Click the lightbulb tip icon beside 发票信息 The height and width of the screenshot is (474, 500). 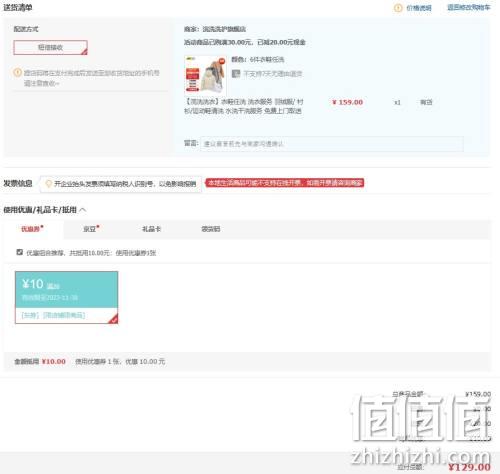pyautogui.click(x=48, y=184)
